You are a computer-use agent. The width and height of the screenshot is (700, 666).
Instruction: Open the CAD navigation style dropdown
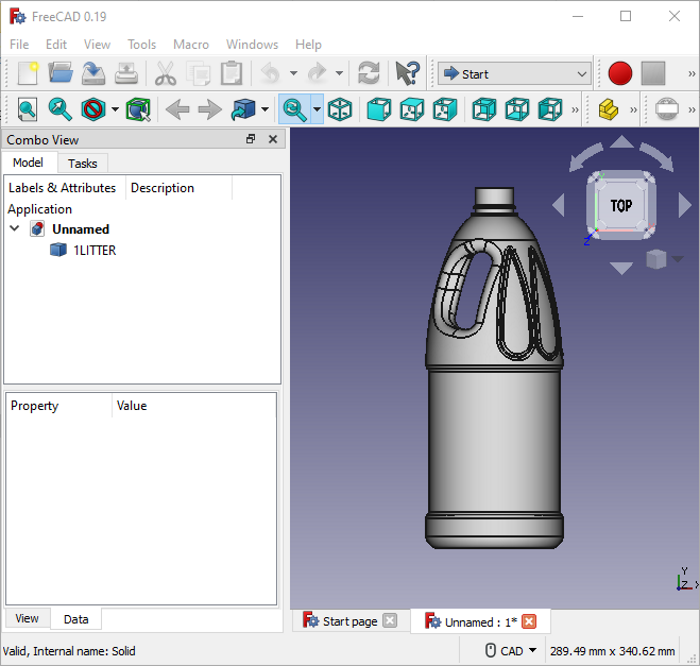click(x=511, y=651)
